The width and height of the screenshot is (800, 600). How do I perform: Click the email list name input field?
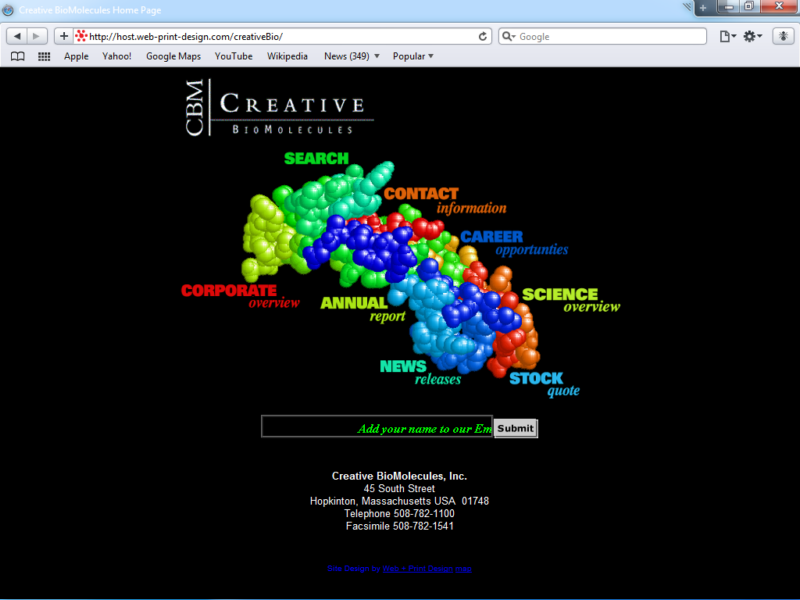[x=377, y=427]
